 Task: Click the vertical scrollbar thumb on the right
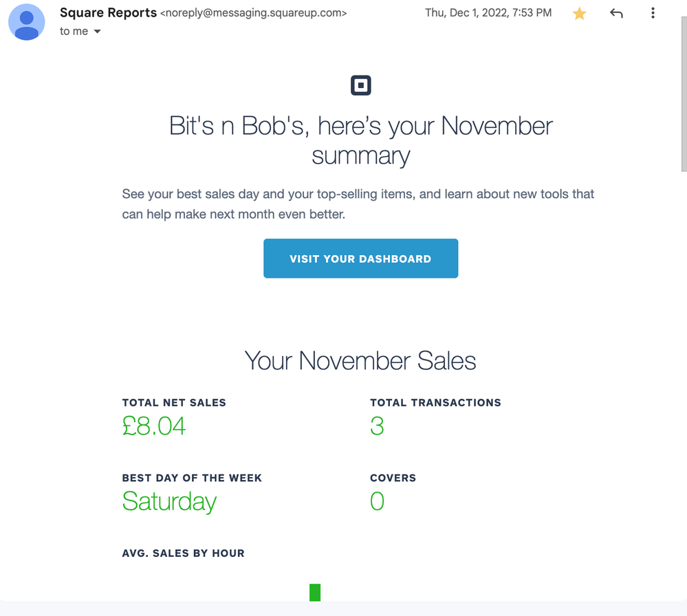[684, 94]
